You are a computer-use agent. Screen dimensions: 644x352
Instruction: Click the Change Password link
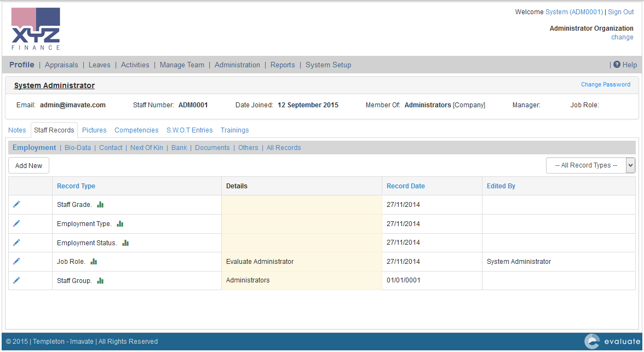tap(605, 84)
